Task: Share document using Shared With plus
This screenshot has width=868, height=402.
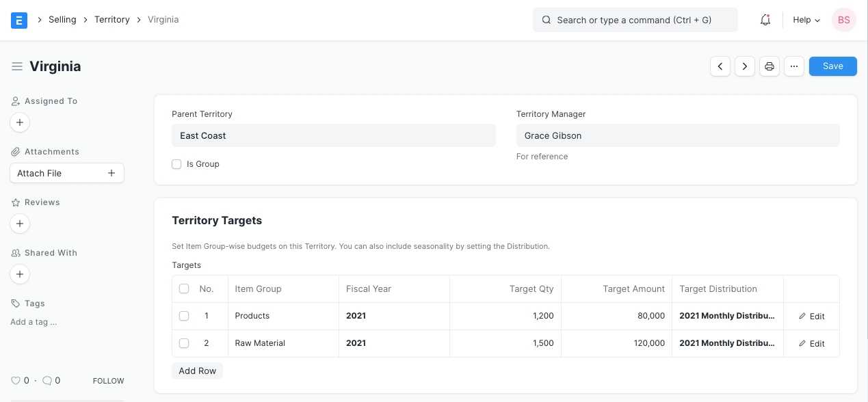Action: [20, 274]
